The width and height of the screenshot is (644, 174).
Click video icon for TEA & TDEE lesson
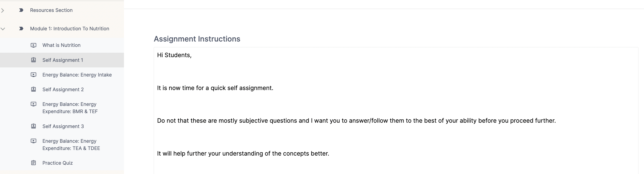pyautogui.click(x=34, y=141)
